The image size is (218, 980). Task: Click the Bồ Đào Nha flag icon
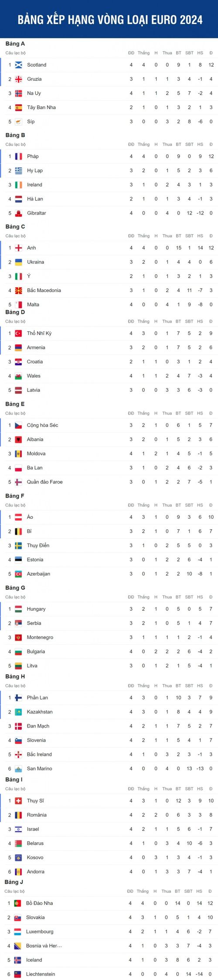pyautogui.click(x=17, y=903)
